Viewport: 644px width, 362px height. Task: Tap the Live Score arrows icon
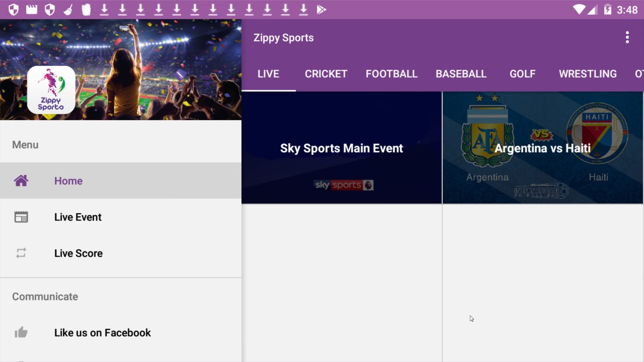pos(21,253)
